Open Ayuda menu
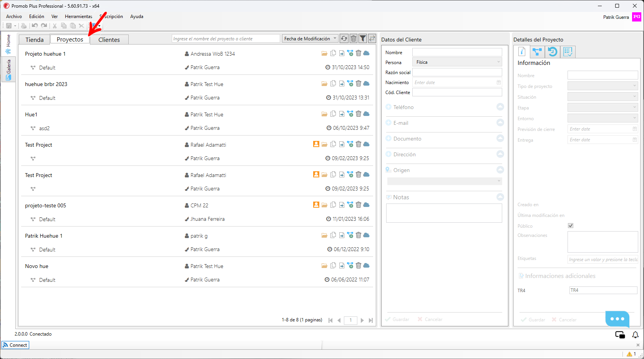 (136, 17)
